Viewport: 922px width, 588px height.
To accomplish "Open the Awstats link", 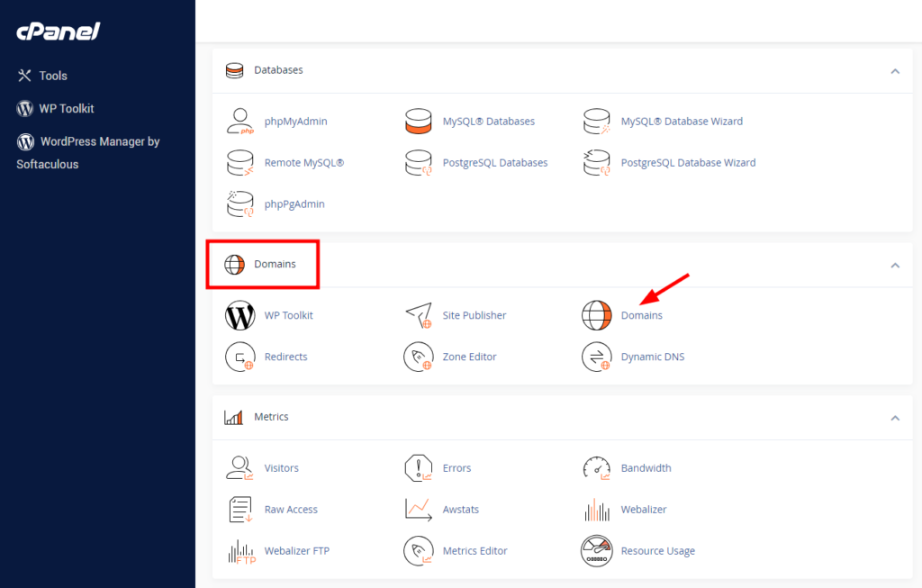I will pos(461,510).
